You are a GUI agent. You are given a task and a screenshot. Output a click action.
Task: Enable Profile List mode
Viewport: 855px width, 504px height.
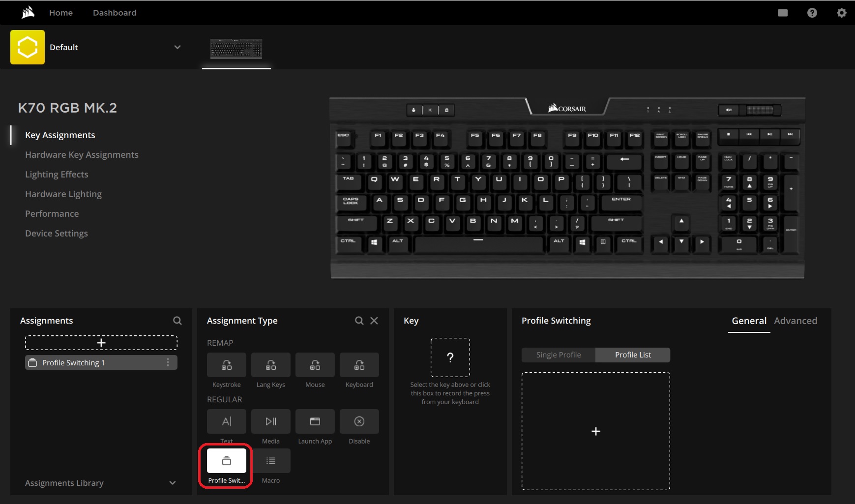point(633,355)
